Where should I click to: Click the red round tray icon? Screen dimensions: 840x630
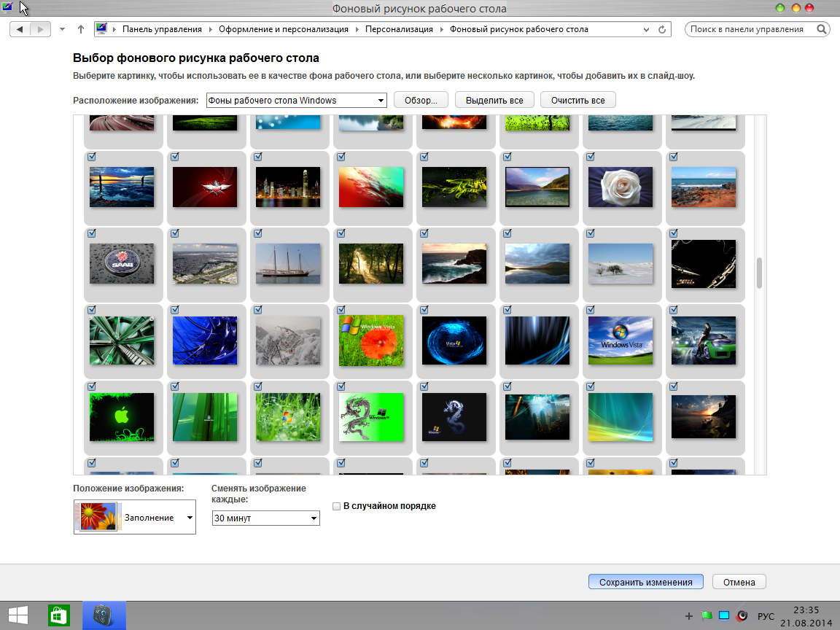(x=742, y=616)
